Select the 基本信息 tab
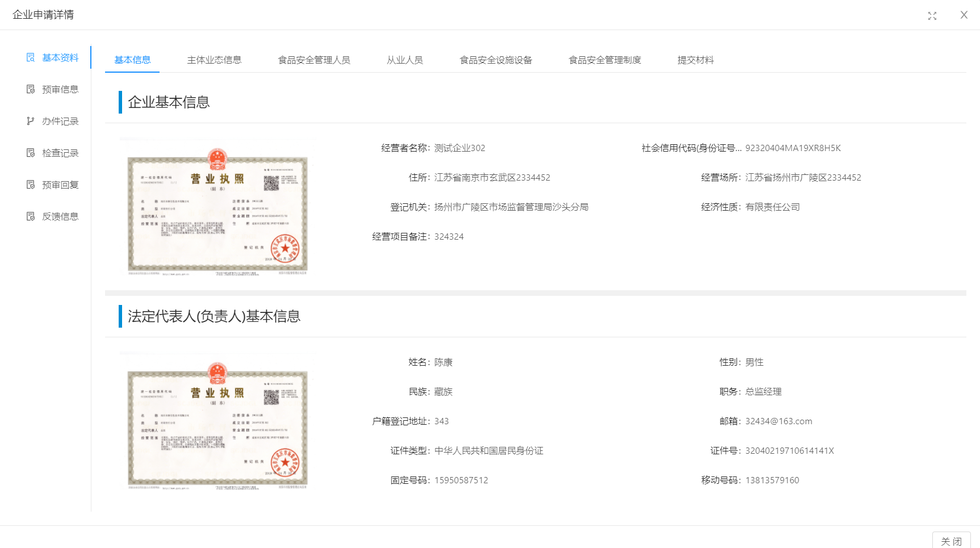 (132, 60)
